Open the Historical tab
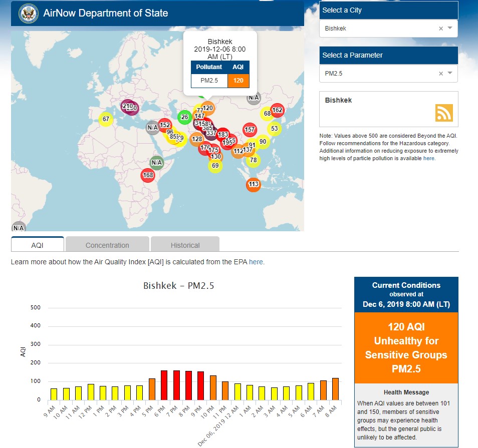Viewport: 478px width, 448px height. click(x=185, y=245)
